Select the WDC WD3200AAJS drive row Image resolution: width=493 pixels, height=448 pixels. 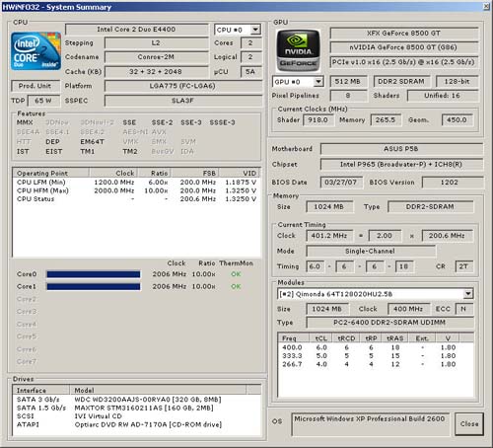pyautogui.click(x=136, y=400)
